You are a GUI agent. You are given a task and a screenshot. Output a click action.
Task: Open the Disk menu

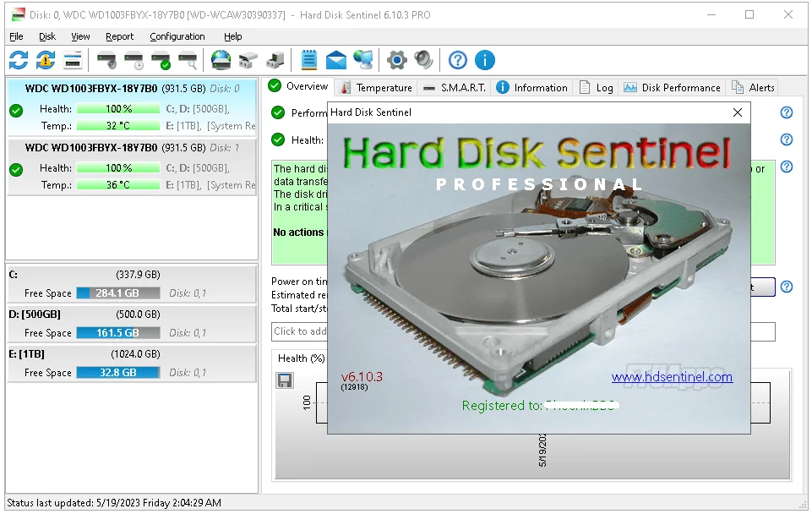47,36
